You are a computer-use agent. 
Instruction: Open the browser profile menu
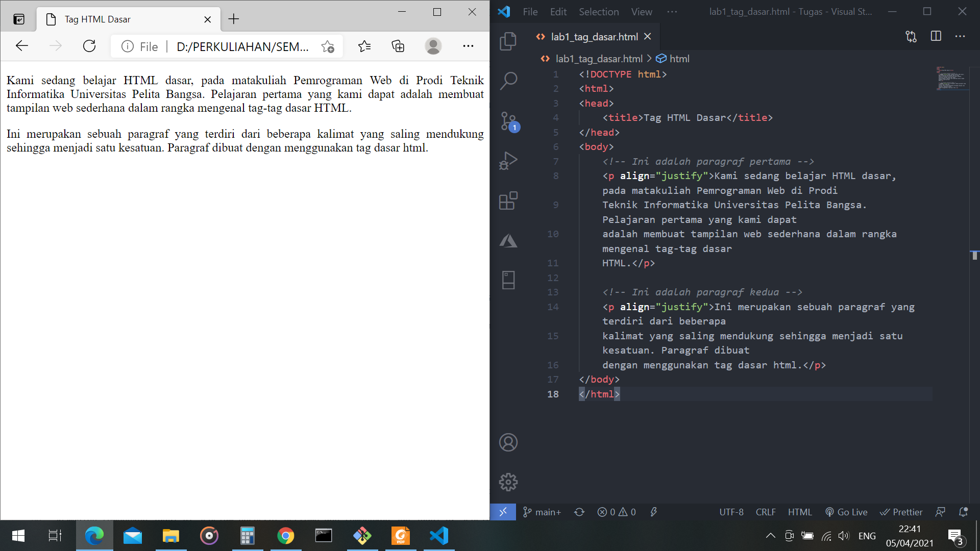click(433, 46)
